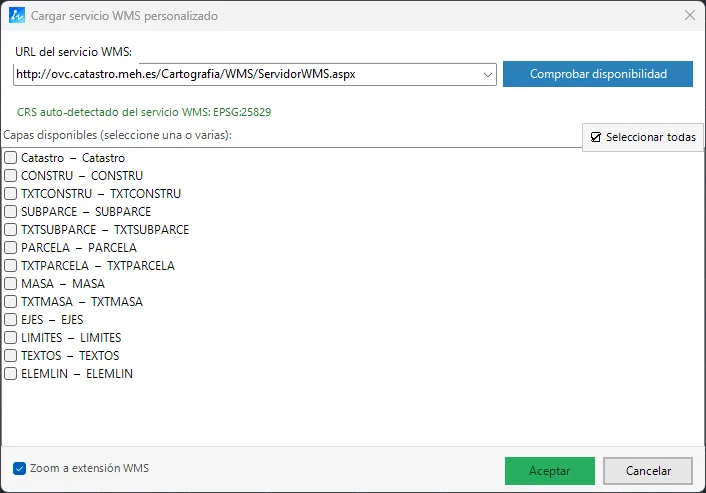Enable the TXTPARCELA layer checkbox

click(11, 266)
